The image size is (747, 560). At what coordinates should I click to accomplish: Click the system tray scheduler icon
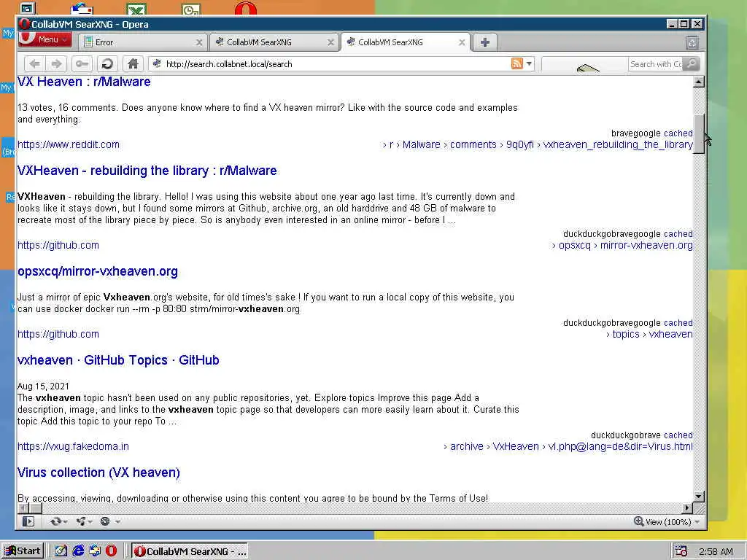point(681,551)
